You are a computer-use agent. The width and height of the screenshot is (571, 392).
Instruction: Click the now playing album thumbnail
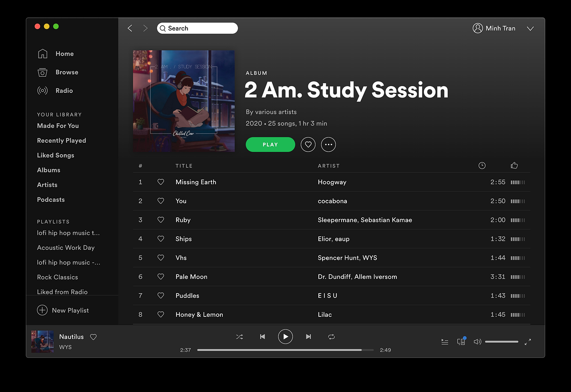[43, 342]
